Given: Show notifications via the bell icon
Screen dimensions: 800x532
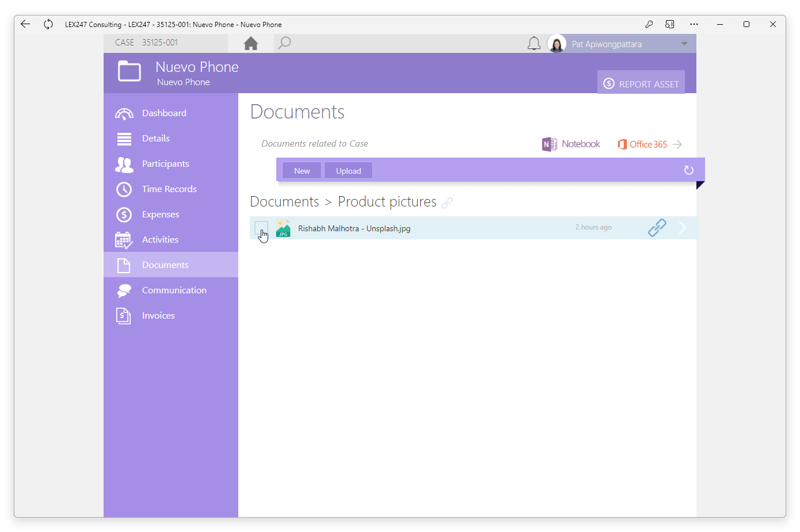Looking at the screenshot, I should pos(534,44).
